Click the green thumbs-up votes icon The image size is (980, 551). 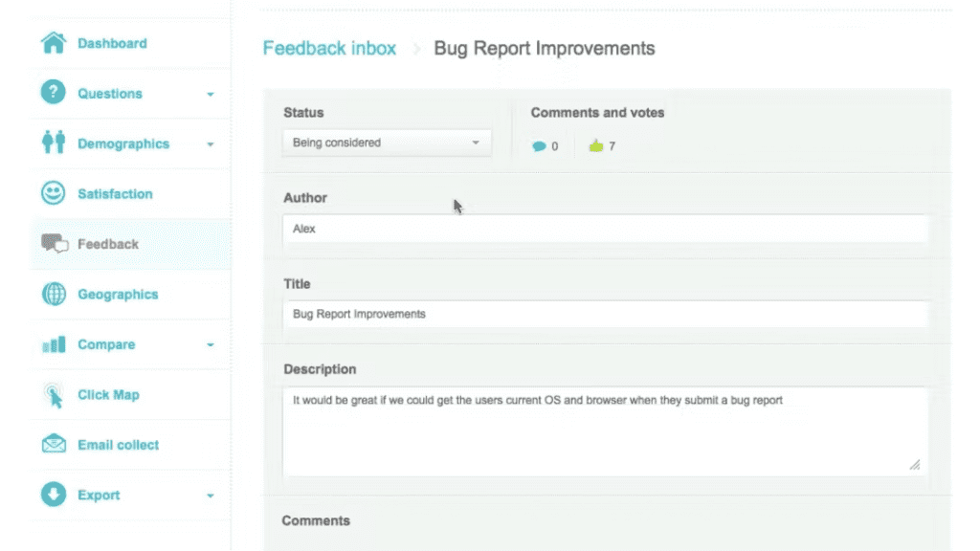(x=596, y=146)
